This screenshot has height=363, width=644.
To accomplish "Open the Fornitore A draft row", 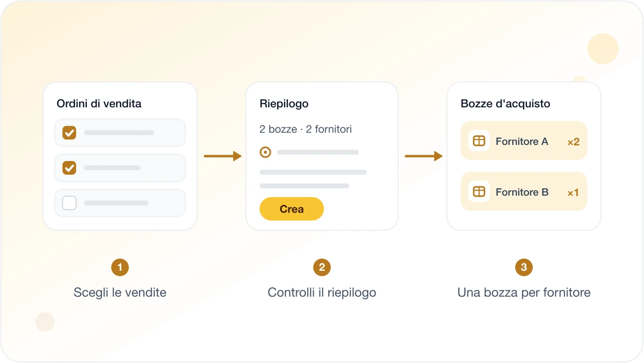I will [524, 141].
